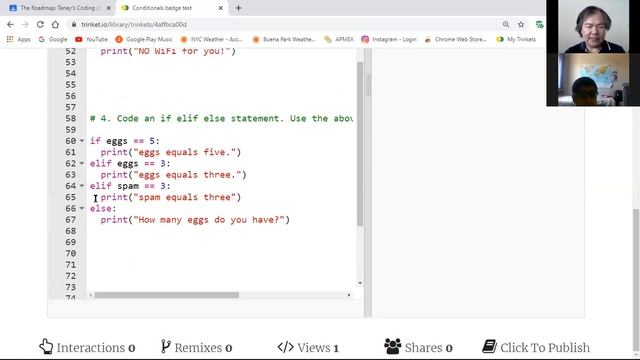This screenshot has width=640, height=360.
Task: Go back using browser back arrow
Action: (x=10, y=24)
